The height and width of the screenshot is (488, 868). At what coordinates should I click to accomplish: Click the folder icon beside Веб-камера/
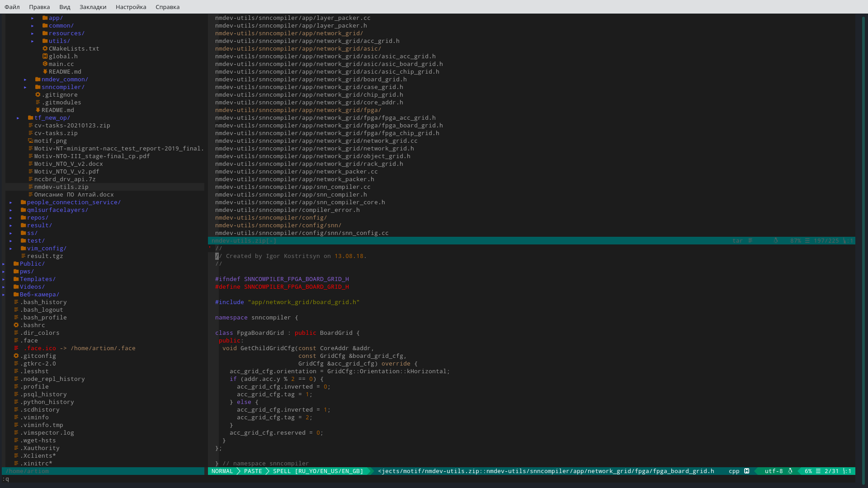[16, 295]
